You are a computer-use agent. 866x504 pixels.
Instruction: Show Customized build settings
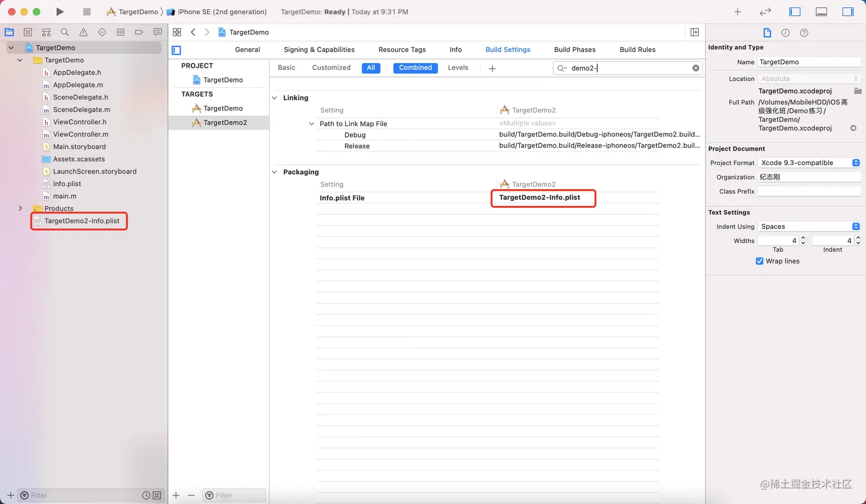point(331,68)
